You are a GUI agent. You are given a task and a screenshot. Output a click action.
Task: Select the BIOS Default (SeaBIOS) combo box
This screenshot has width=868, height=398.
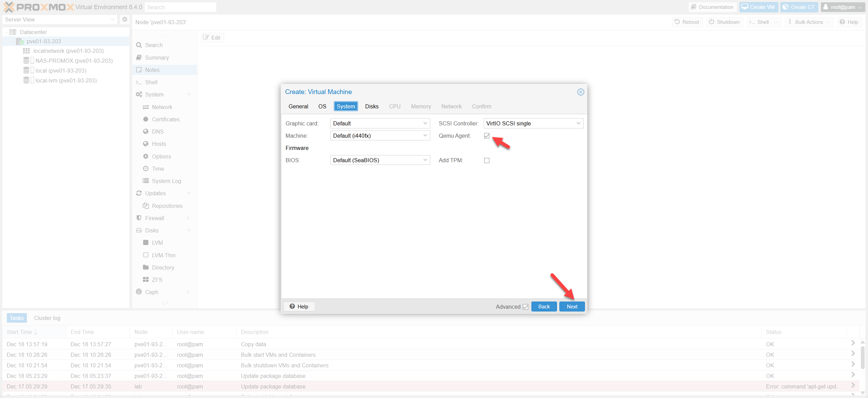(379, 160)
